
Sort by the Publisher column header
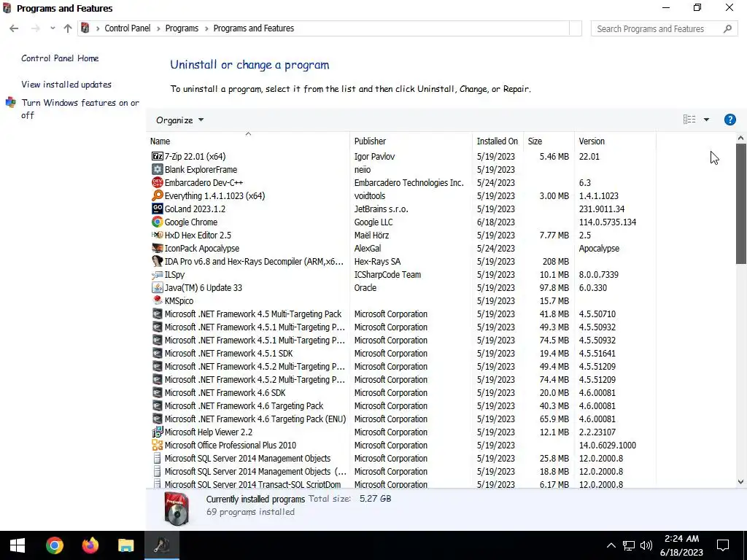(411, 141)
